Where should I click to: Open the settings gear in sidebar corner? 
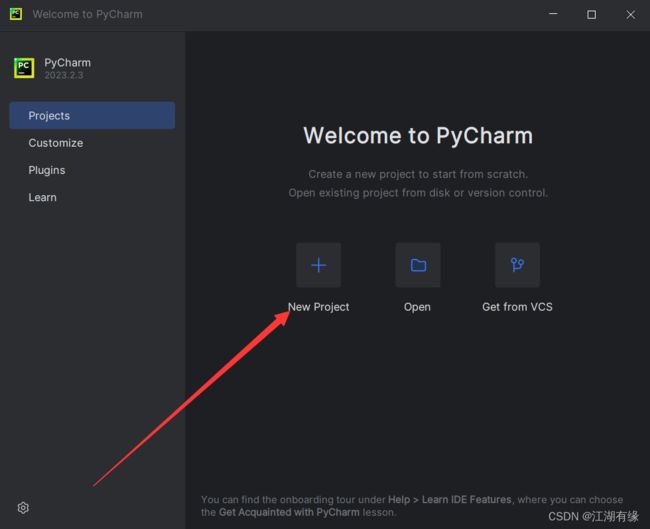[23, 508]
